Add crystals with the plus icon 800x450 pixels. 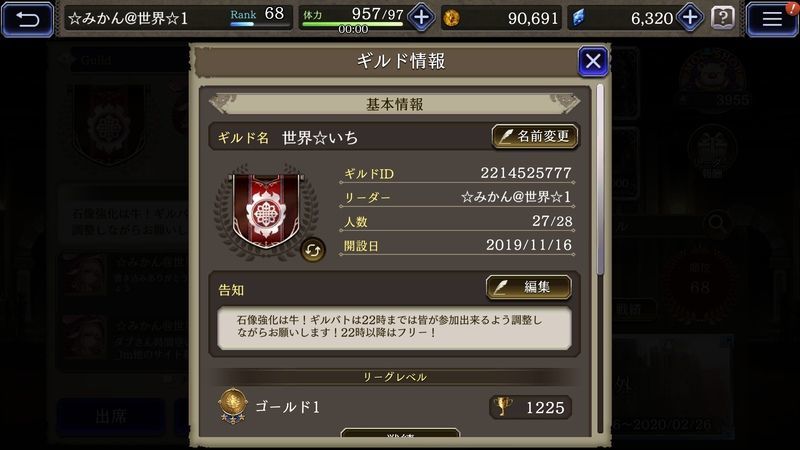(690, 18)
